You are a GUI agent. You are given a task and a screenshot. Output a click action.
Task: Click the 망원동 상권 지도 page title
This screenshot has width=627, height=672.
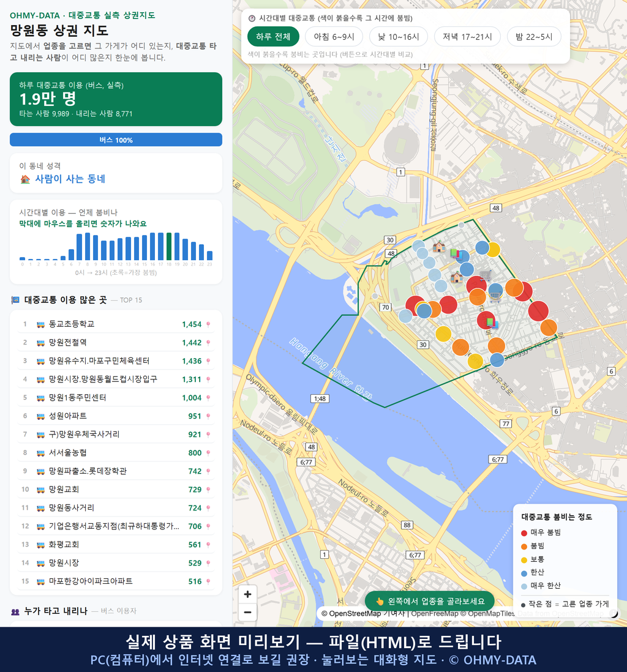[x=59, y=31]
